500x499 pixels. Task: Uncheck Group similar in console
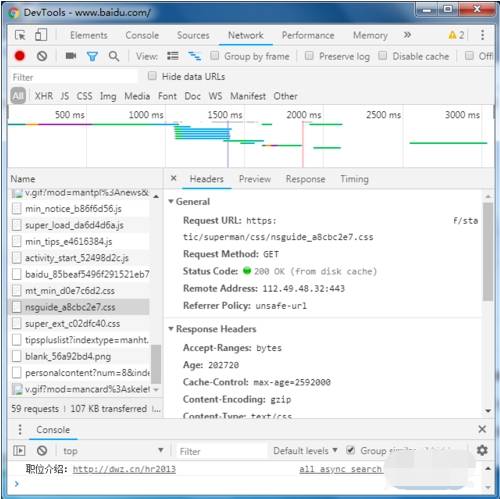(350, 450)
